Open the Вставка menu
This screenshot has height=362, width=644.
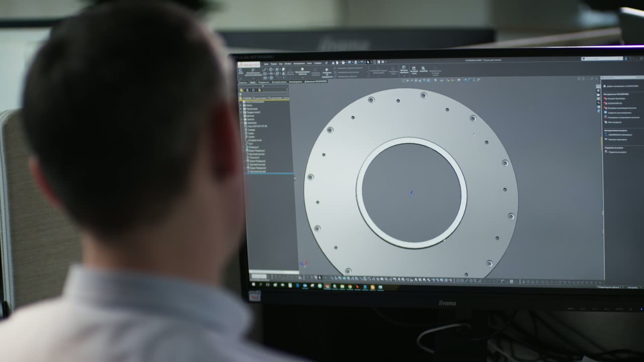(x=288, y=64)
